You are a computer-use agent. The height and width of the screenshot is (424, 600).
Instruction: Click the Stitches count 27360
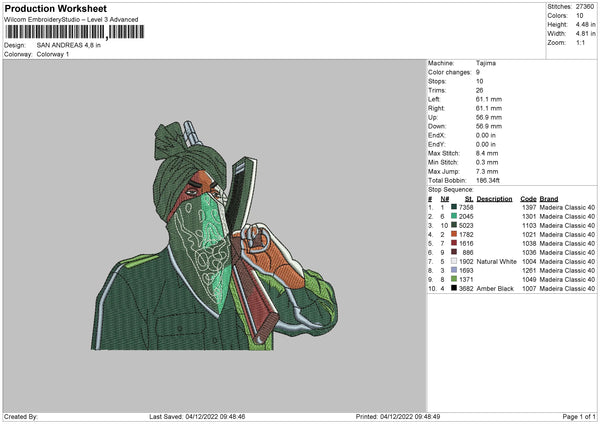click(x=585, y=7)
